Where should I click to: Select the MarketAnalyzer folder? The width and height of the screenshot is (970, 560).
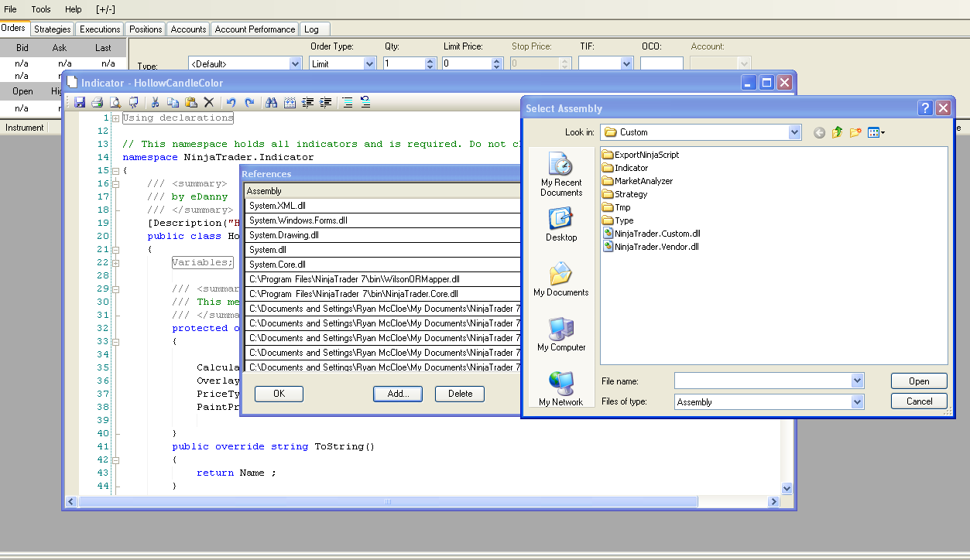(x=637, y=181)
